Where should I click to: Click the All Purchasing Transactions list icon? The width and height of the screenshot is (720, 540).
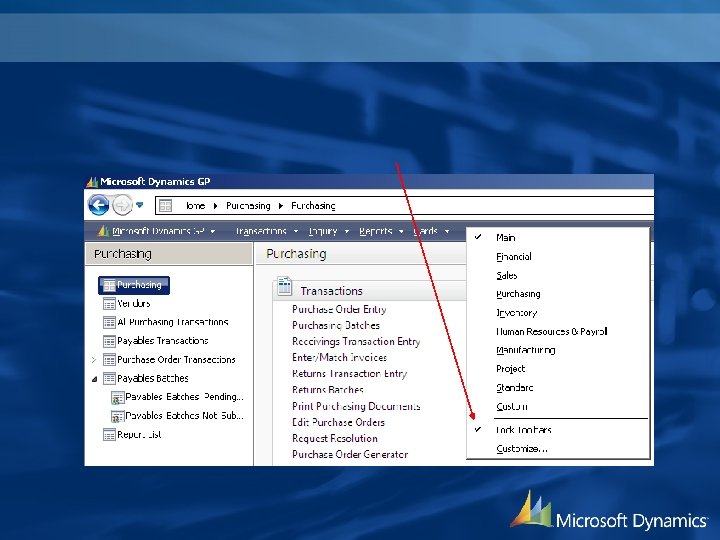click(x=109, y=322)
